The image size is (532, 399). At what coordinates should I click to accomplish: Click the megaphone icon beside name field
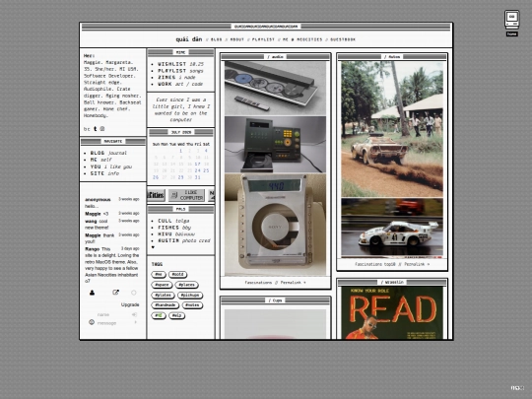134,314
